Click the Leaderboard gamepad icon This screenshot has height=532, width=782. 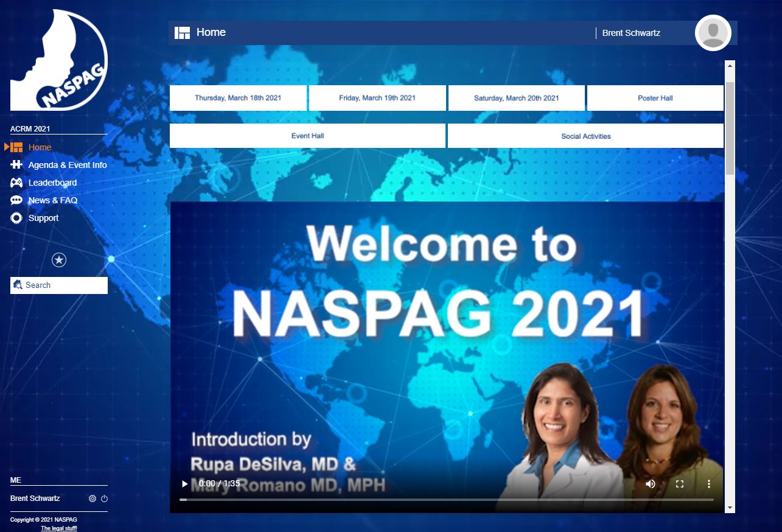(16, 183)
